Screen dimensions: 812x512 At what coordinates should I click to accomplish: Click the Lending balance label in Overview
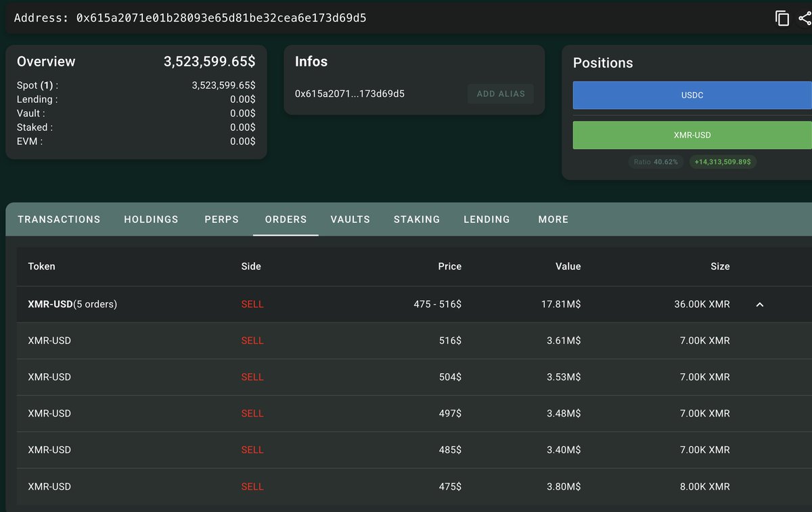tap(37, 100)
